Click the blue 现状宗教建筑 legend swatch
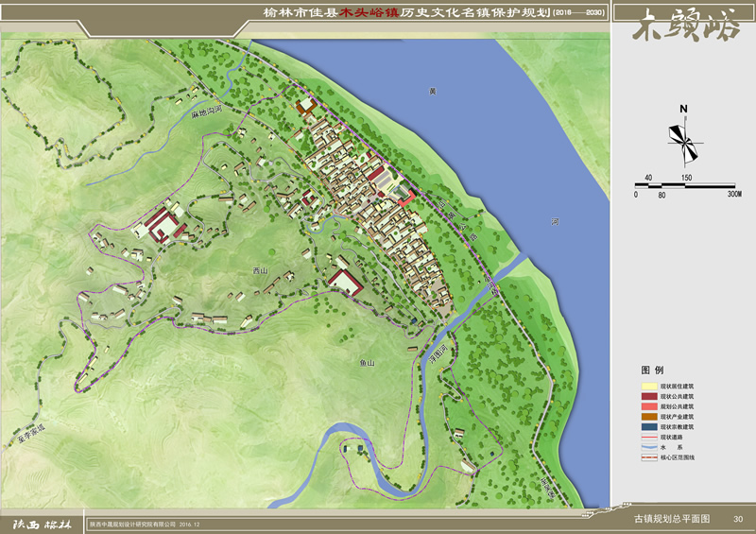Screen dimensions: 756x534 [x=649, y=426]
